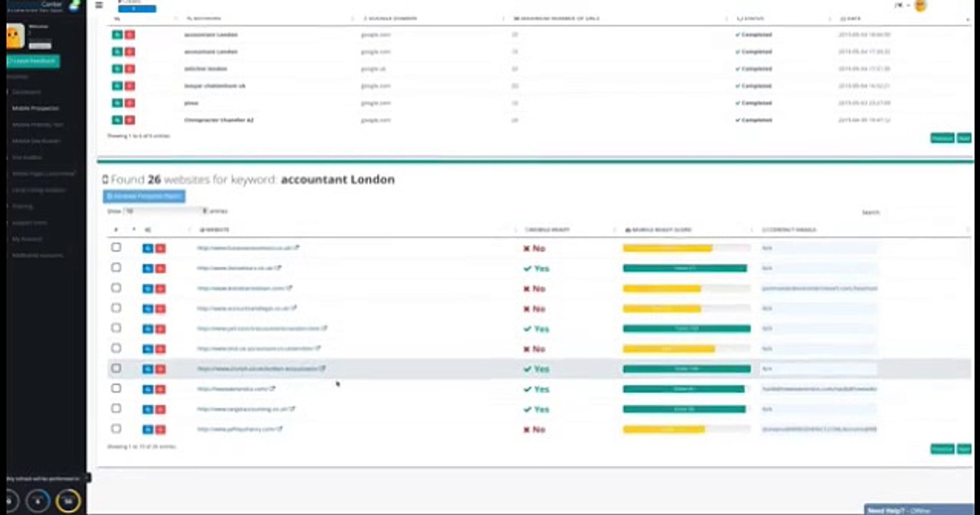Delete the lawyer cheltenham uk search

[x=129, y=86]
